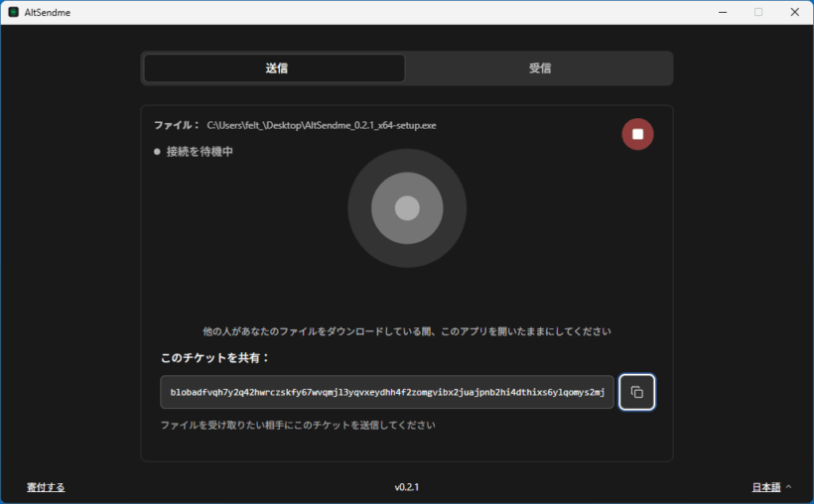Open the 寄付する donation link
The height and width of the screenshot is (504, 814).
[x=46, y=487]
